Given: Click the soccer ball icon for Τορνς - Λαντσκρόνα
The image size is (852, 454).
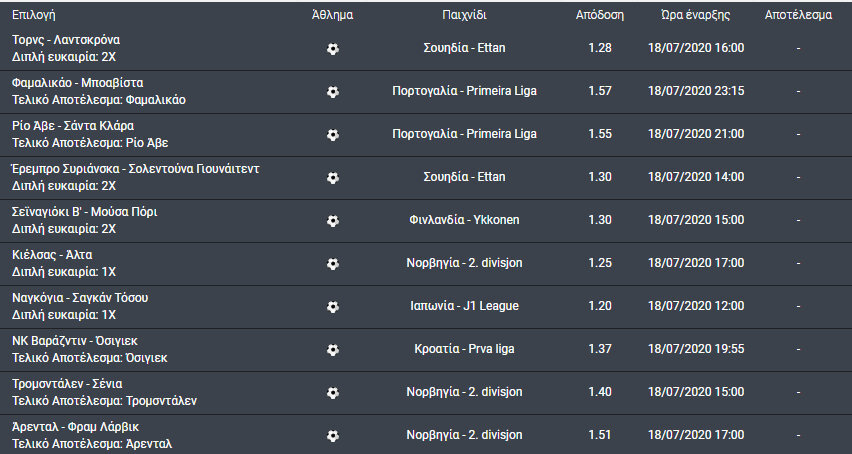Looking at the screenshot, I should click(x=333, y=49).
